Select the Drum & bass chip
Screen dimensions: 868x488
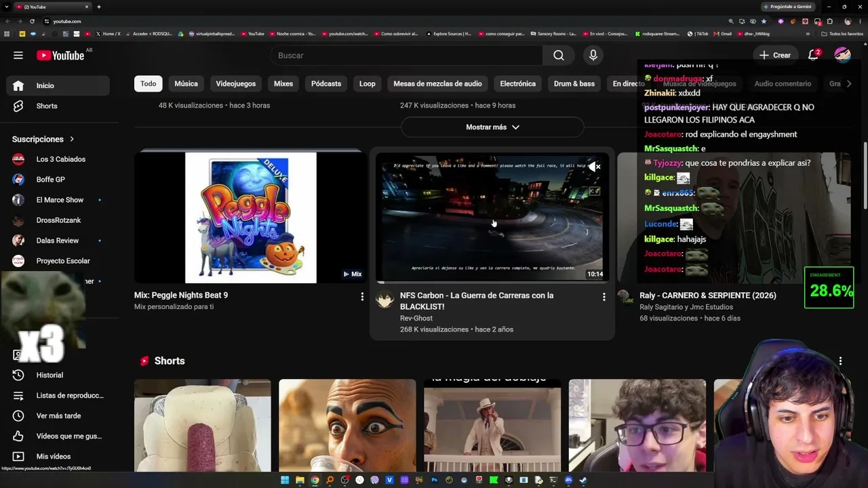point(574,83)
